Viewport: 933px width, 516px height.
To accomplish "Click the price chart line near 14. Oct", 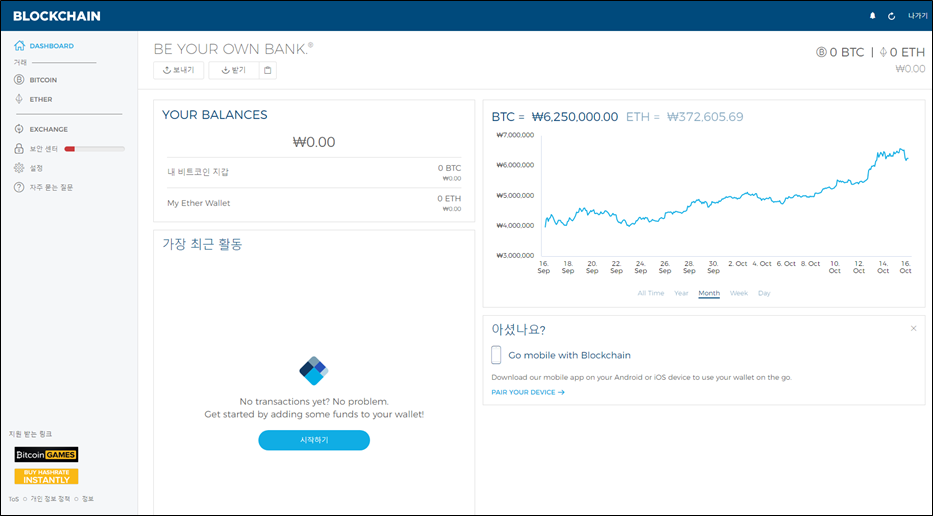I will point(883,154).
